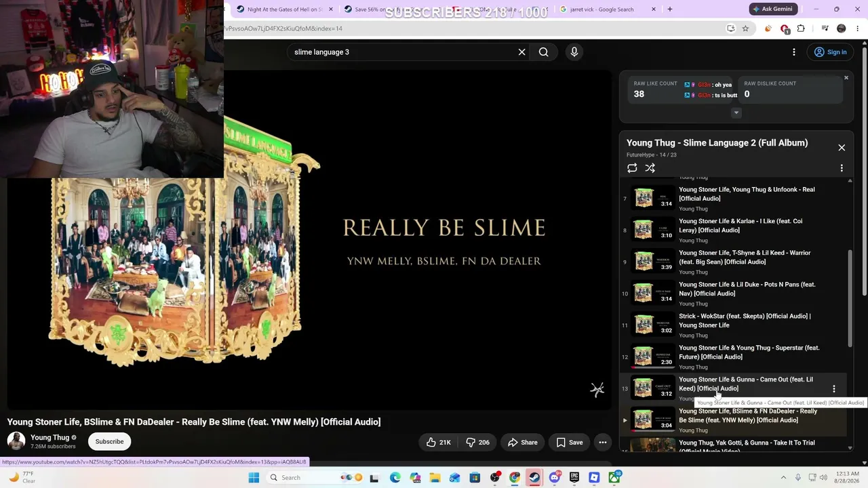Subscribe to Young Thug channel

(x=109, y=442)
